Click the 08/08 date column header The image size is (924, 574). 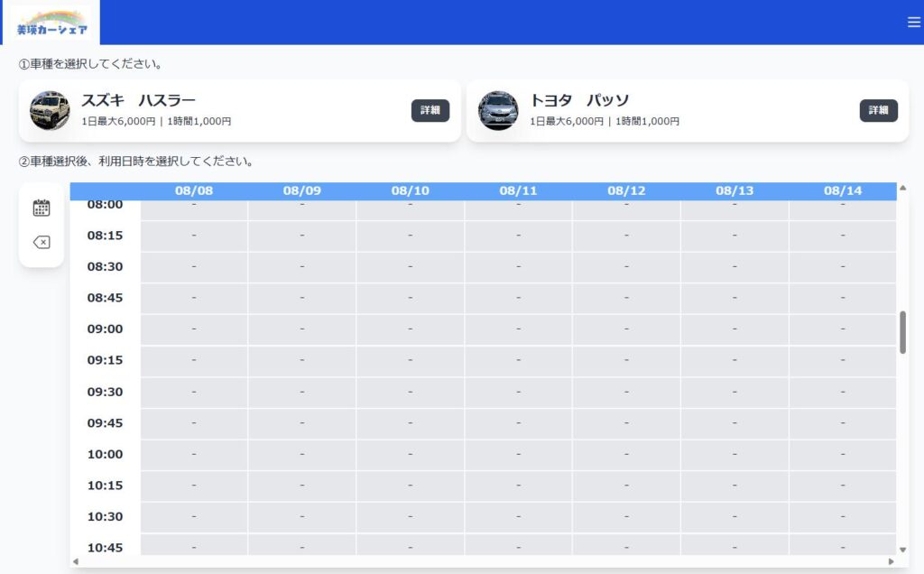pos(194,191)
